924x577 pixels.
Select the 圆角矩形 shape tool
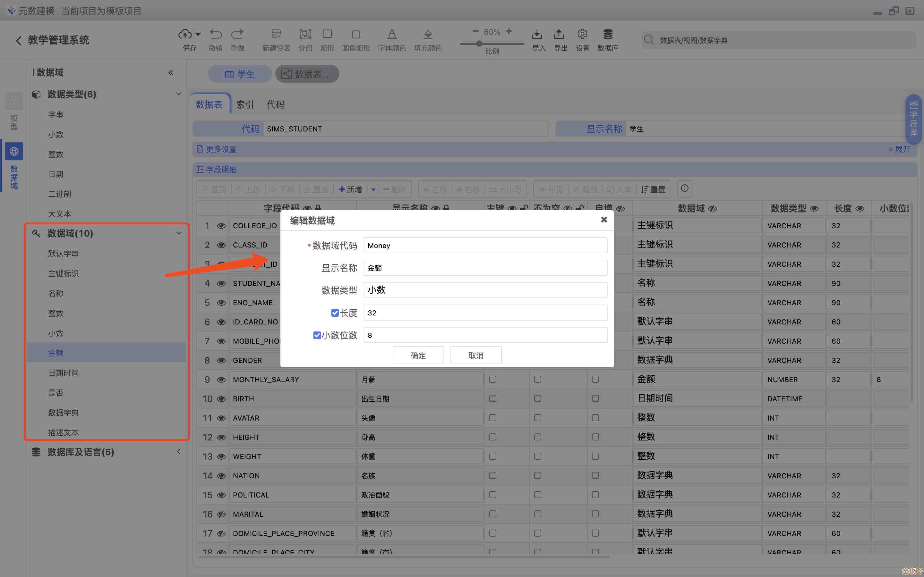point(355,34)
